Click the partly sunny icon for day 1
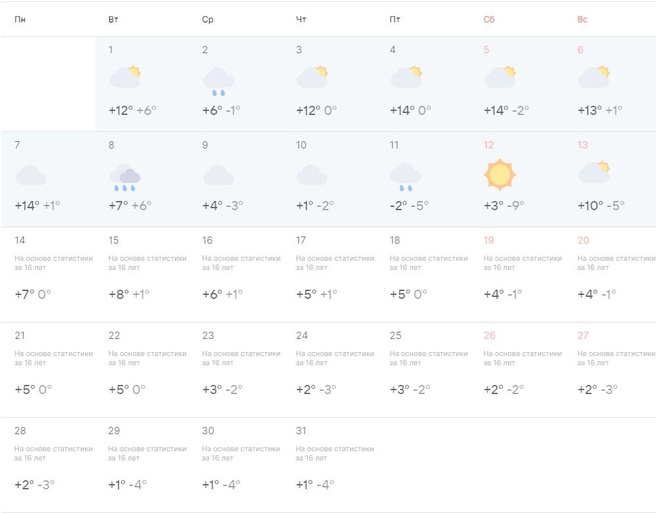 click(125, 77)
